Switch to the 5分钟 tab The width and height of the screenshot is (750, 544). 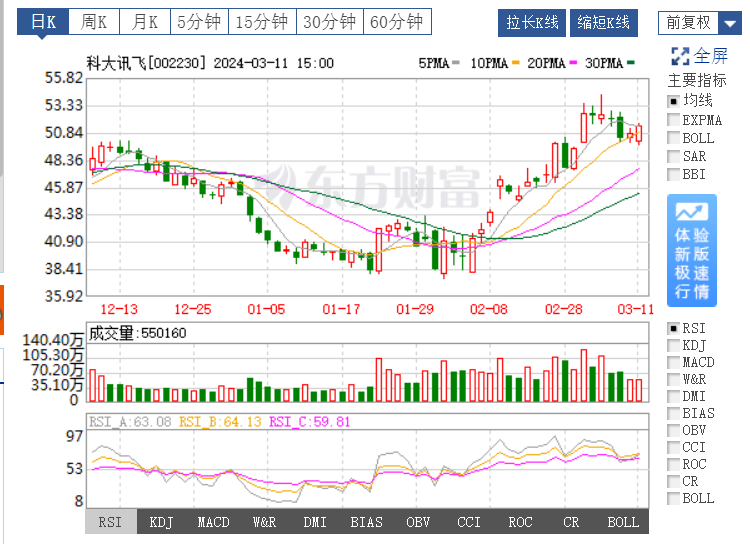coord(199,22)
